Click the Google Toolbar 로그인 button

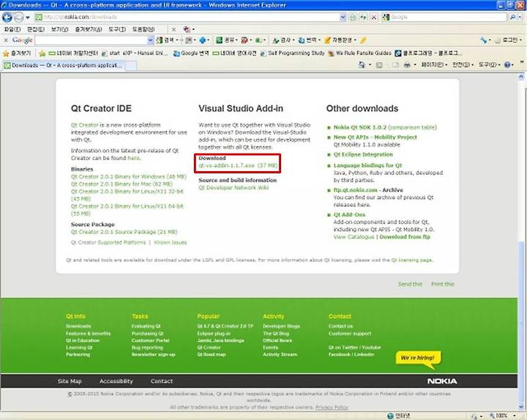[507, 40]
